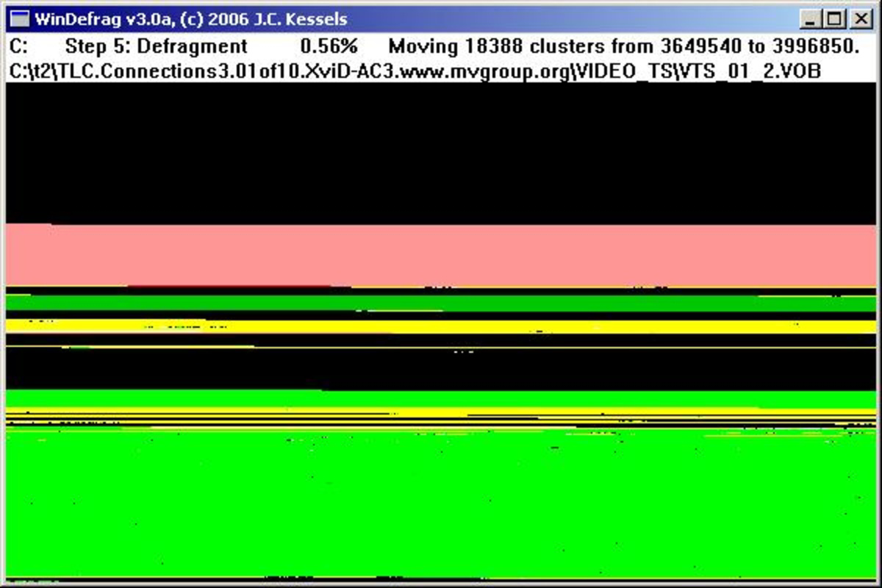Click the WinDefrag app icon in title bar
This screenshot has width=882, height=588.
(20, 18)
